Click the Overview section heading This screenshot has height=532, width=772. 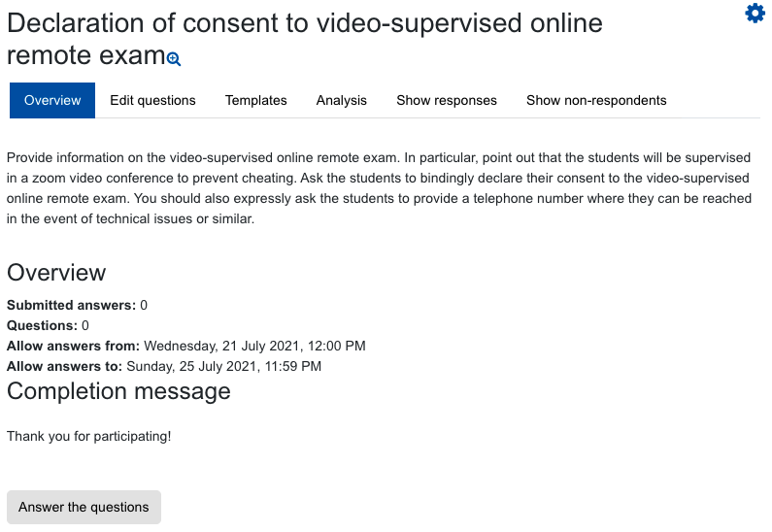(x=56, y=273)
